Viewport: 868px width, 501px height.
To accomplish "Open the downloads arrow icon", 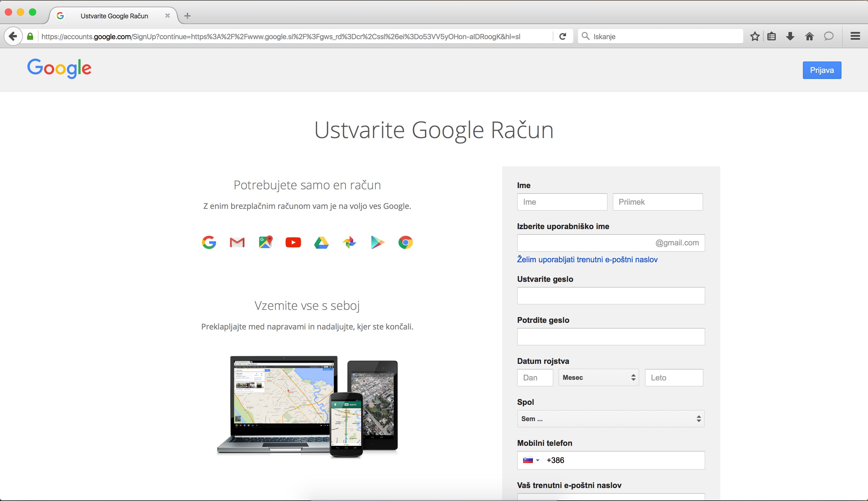I will 790,36.
